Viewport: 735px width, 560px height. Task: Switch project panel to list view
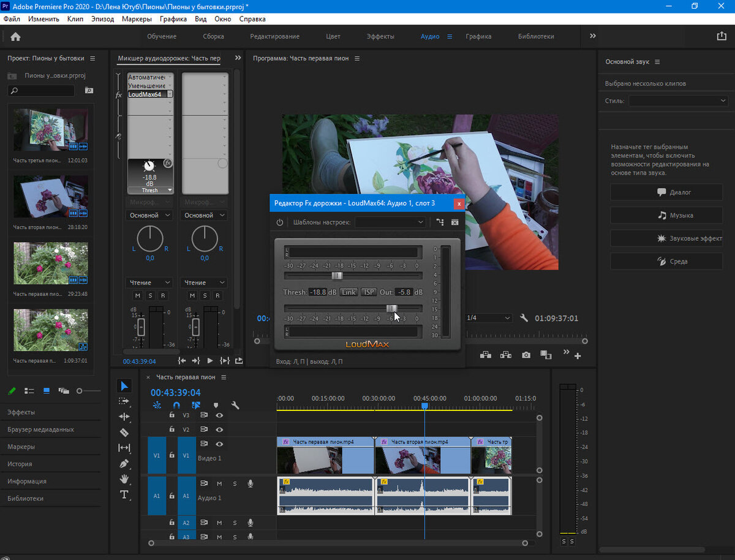tap(29, 390)
